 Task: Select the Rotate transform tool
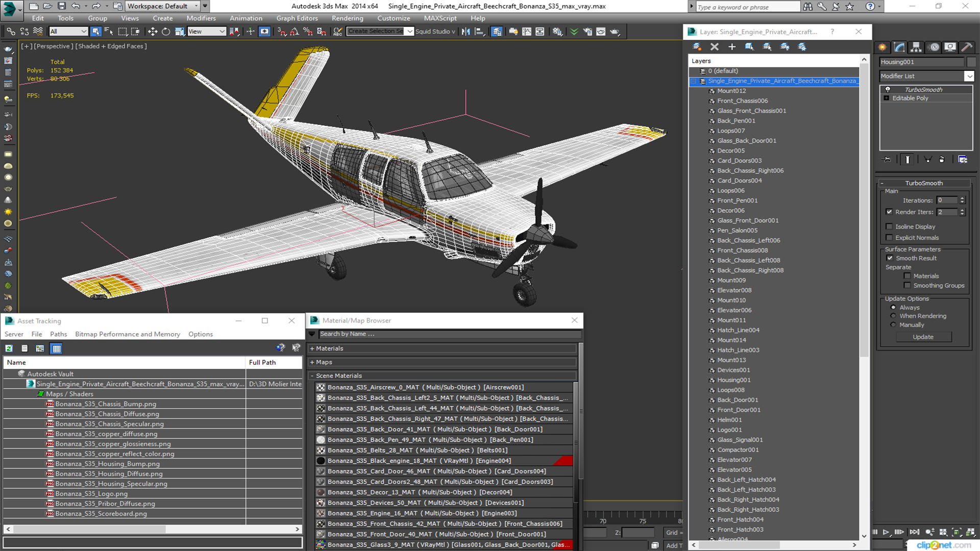pos(166,32)
